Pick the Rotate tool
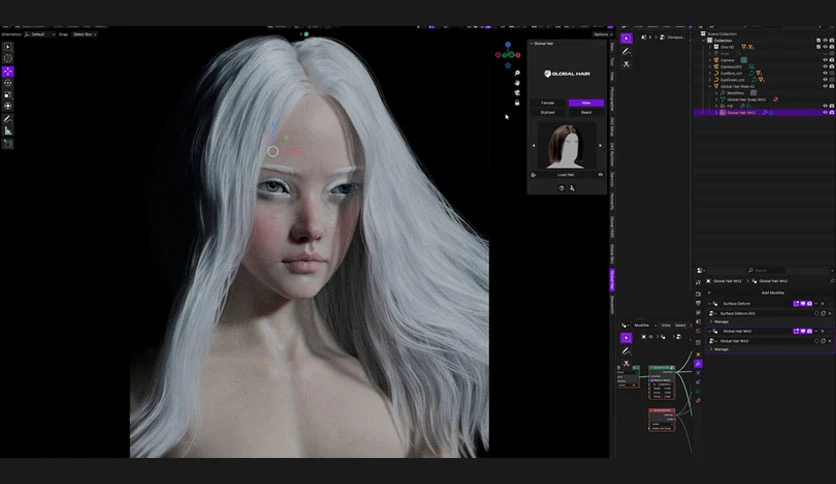836x484 pixels. 7,83
